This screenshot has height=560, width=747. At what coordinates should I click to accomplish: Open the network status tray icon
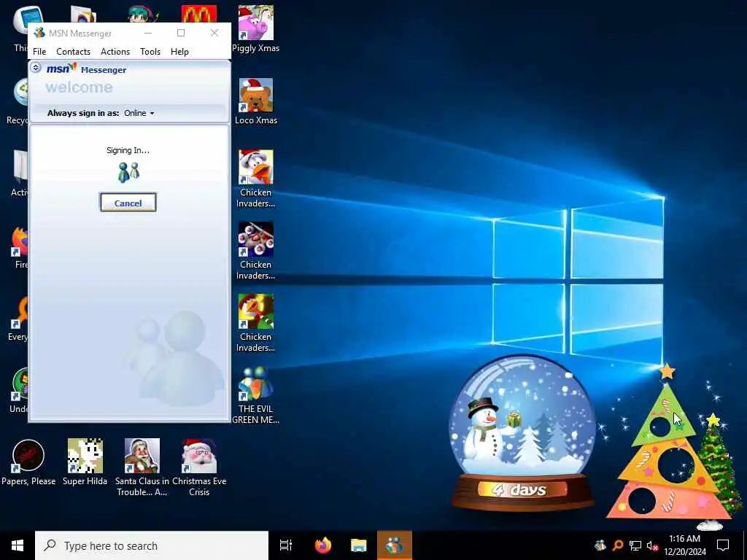click(635, 545)
